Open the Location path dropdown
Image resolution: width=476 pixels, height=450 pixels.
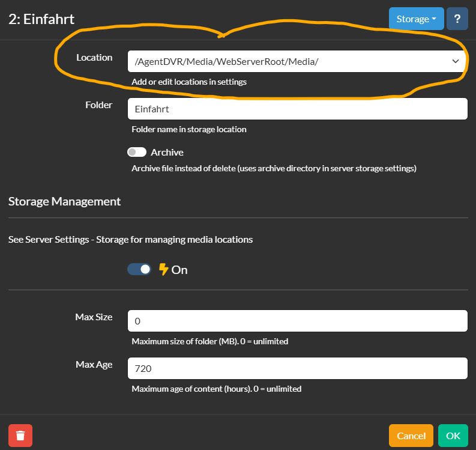pos(297,61)
